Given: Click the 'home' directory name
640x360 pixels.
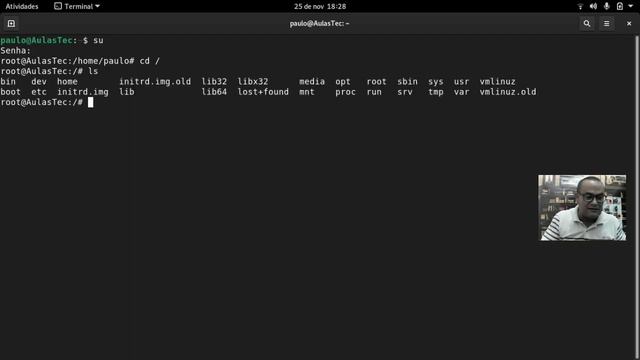Looking at the screenshot, I should (x=67, y=82).
